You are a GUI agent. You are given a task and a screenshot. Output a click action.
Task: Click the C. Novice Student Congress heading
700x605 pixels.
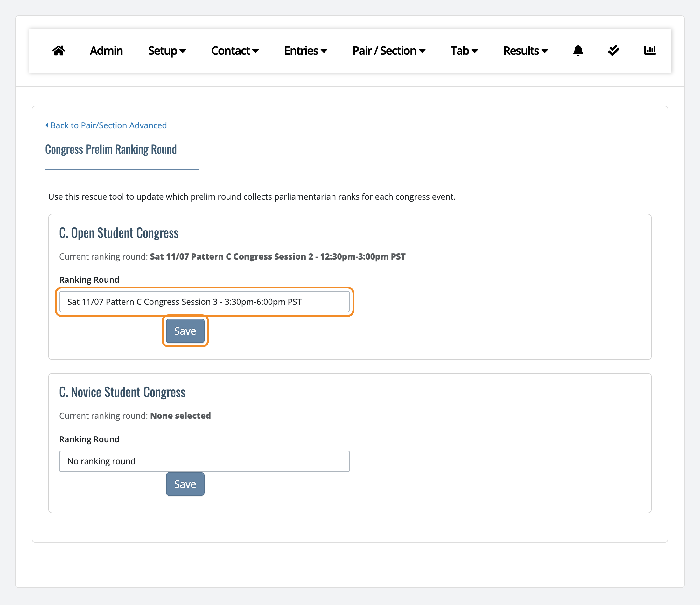coord(122,392)
